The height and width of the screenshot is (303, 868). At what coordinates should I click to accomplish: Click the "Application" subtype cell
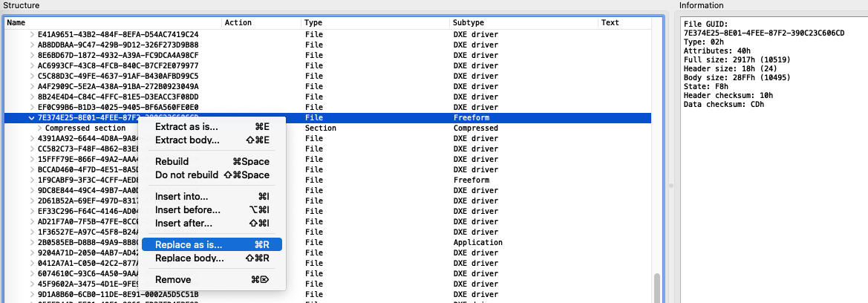pyautogui.click(x=477, y=243)
